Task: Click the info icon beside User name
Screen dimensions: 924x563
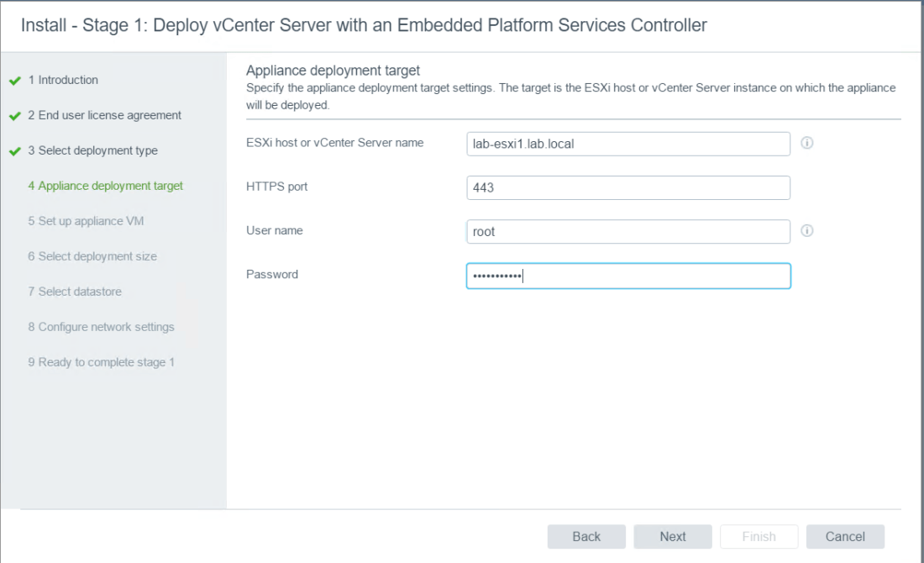Action: tap(806, 231)
